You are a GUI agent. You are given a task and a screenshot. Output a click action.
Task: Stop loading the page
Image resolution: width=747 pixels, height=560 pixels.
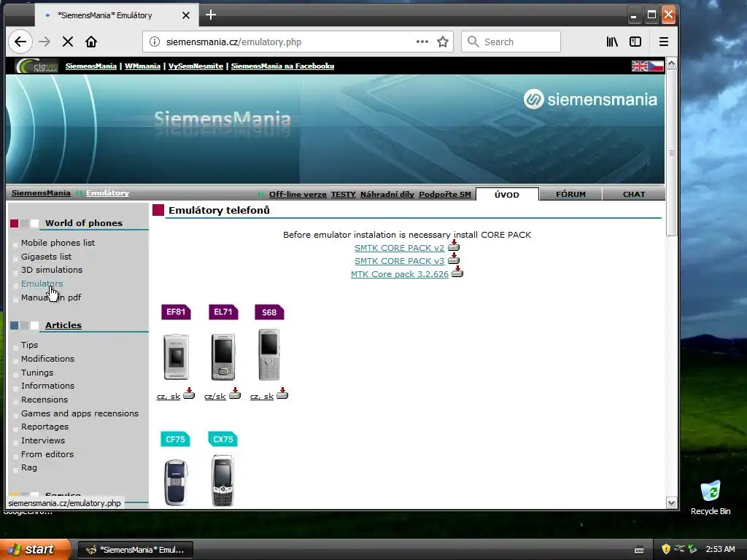coord(68,42)
